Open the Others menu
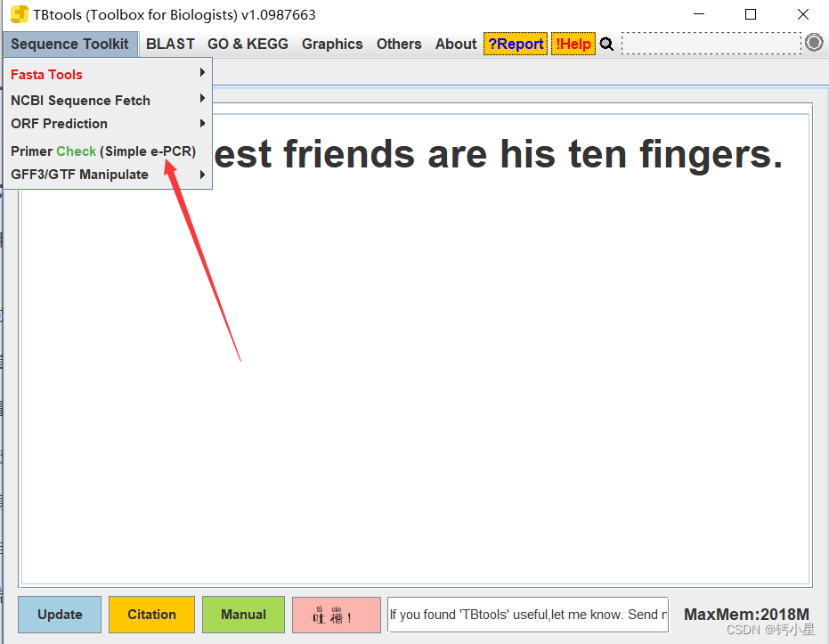Image resolution: width=829 pixels, height=644 pixels. [399, 44]
